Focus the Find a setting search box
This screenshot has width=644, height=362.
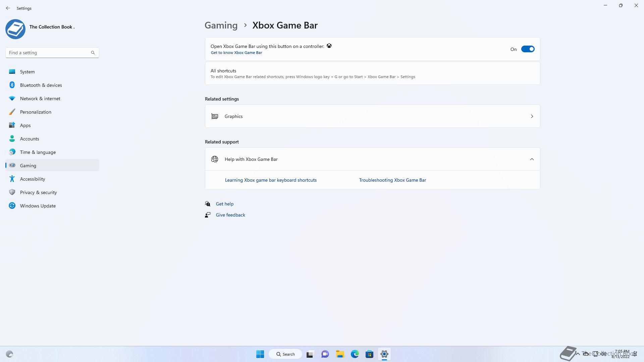click(x=52, y=53)
